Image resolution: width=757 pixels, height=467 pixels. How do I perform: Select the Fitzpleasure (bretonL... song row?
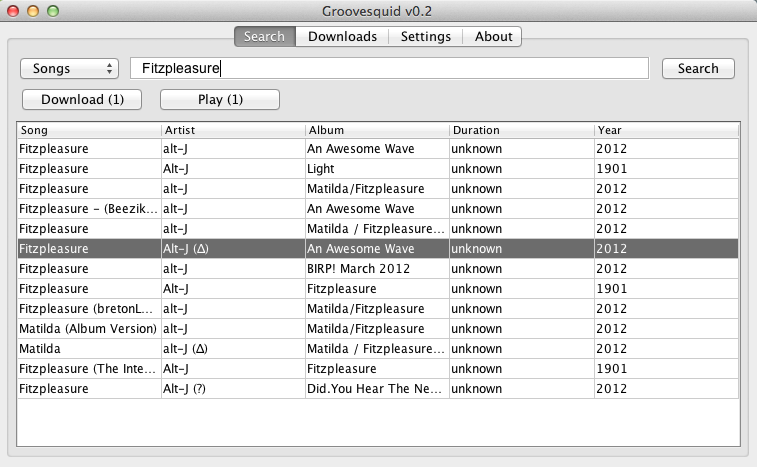pos(378,309)
